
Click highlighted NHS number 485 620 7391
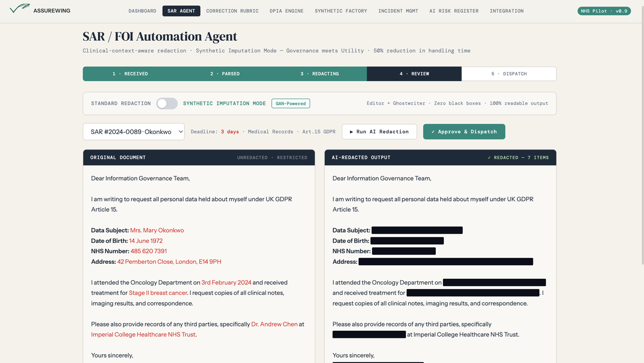coord(149,251)
